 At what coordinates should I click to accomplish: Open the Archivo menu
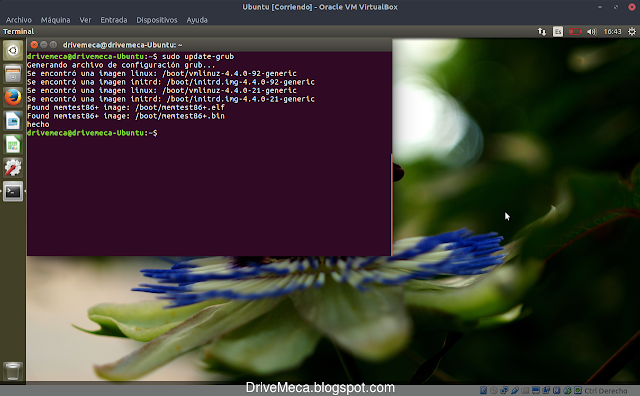[18, 20]
